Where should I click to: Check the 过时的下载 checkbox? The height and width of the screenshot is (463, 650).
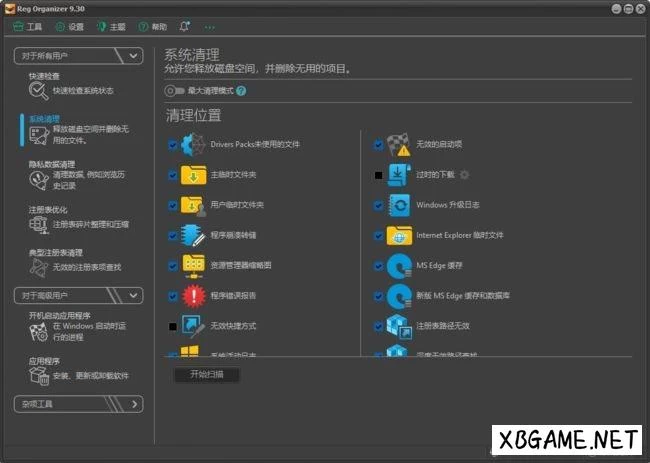point(378,175)
